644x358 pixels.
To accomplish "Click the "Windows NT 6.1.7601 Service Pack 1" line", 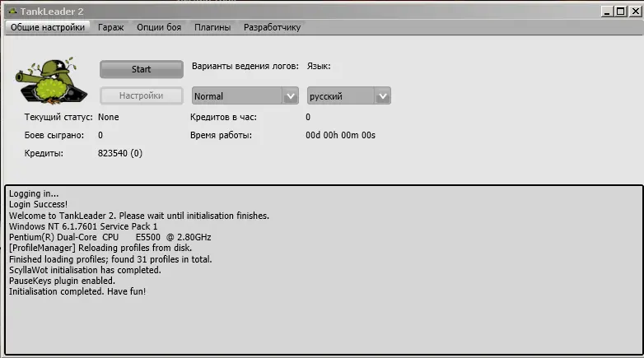I will [x=83, y=226].
